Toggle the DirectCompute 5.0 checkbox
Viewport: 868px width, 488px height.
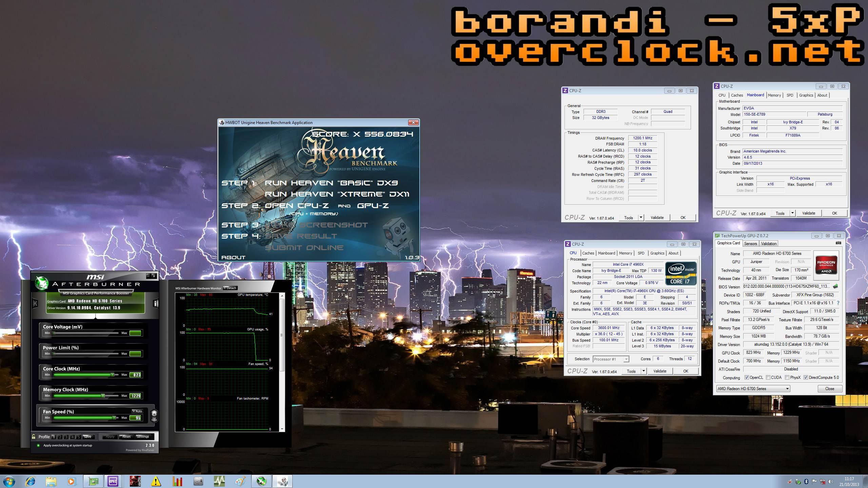click(806, 378)
